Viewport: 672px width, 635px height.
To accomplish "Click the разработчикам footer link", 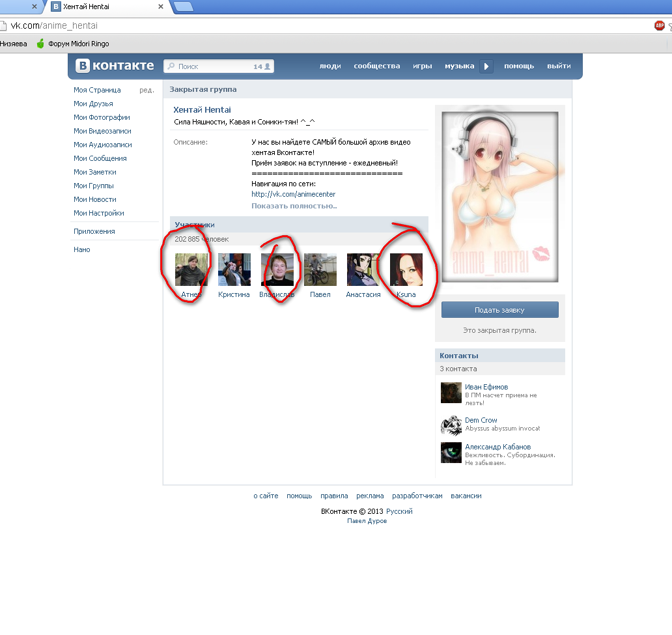I will tap(417, 496).
